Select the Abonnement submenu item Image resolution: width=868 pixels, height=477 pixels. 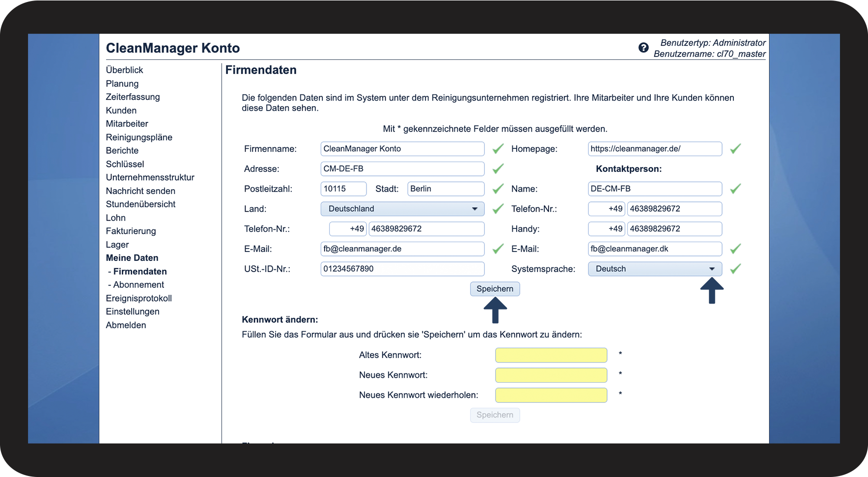[x=139, y=284]
